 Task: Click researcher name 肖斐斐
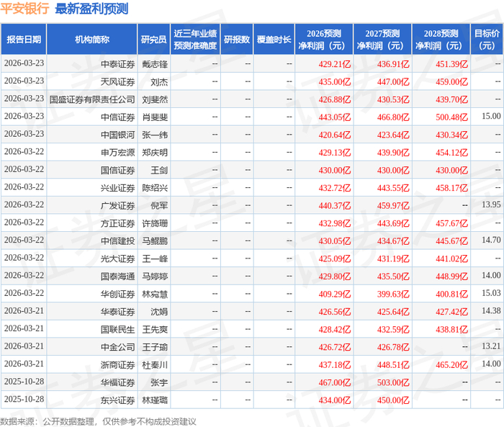[155, 117]
